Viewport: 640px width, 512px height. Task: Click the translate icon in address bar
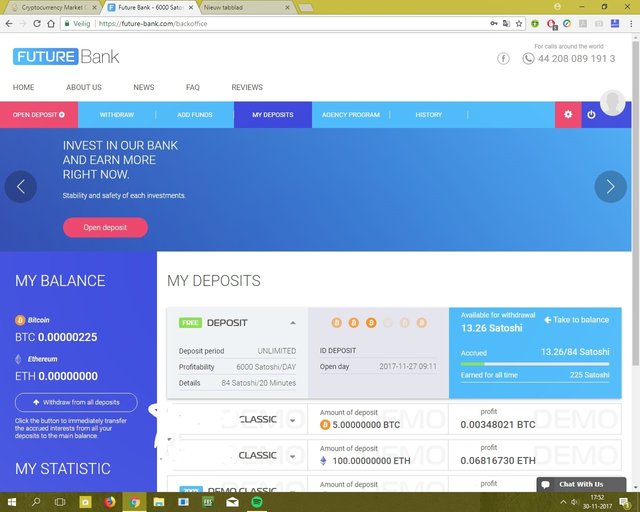click(x=506, y=24)
